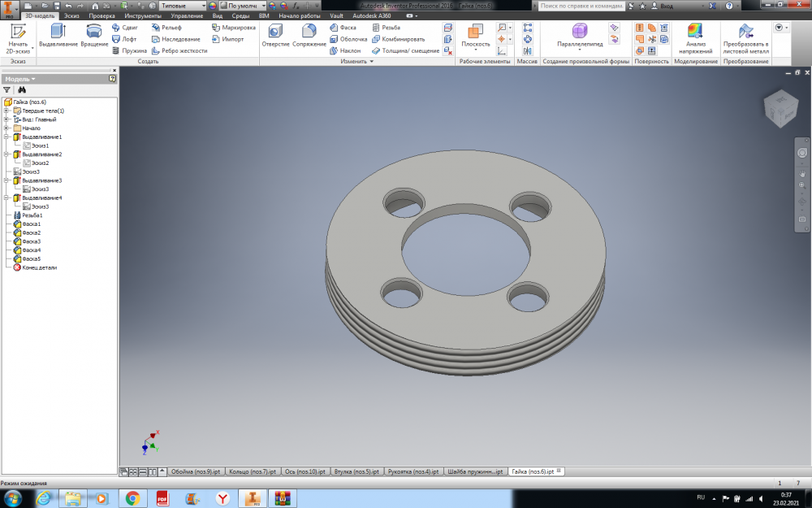Open Анализ напряжений stress analysis
The height and width of the screenshot is (508, 812).
[695, 31]
